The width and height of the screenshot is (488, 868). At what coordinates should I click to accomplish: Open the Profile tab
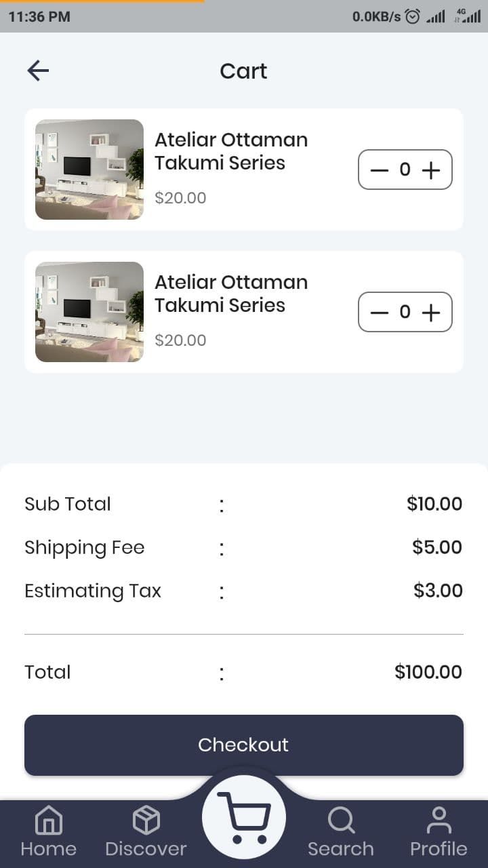pyautogui.click(x=439, y=831)
